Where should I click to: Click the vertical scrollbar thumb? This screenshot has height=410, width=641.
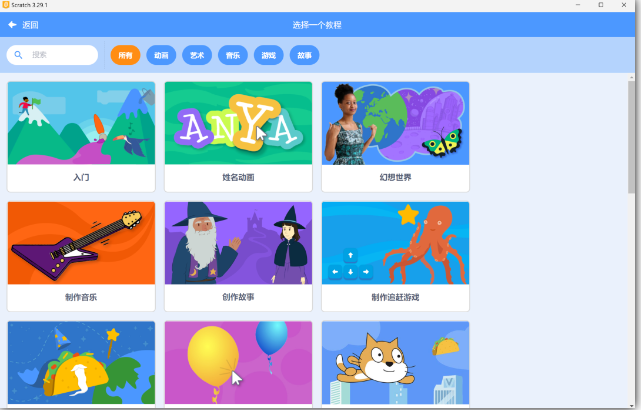click(631, 137)
